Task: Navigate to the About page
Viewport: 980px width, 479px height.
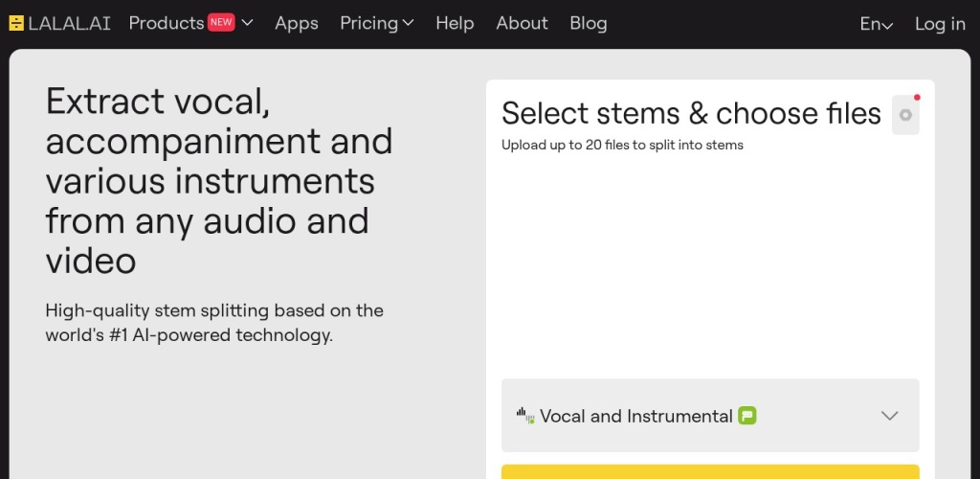Action: tap(522, 23)
